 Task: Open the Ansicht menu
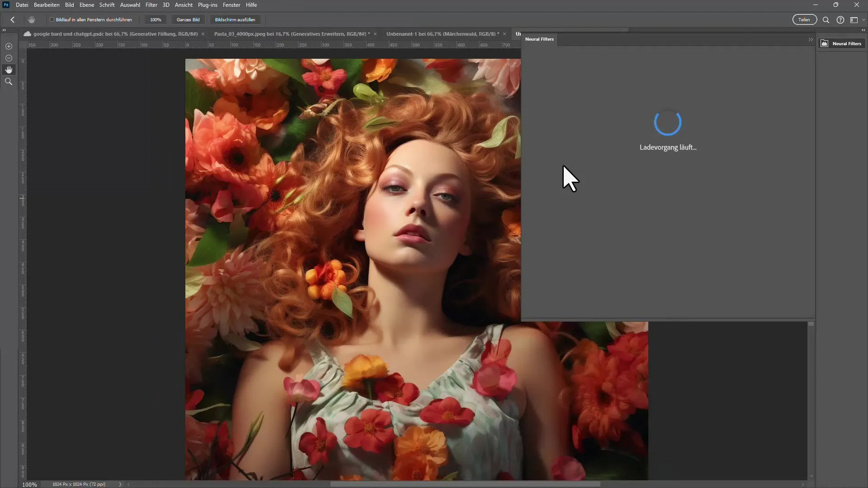point(184,5)
